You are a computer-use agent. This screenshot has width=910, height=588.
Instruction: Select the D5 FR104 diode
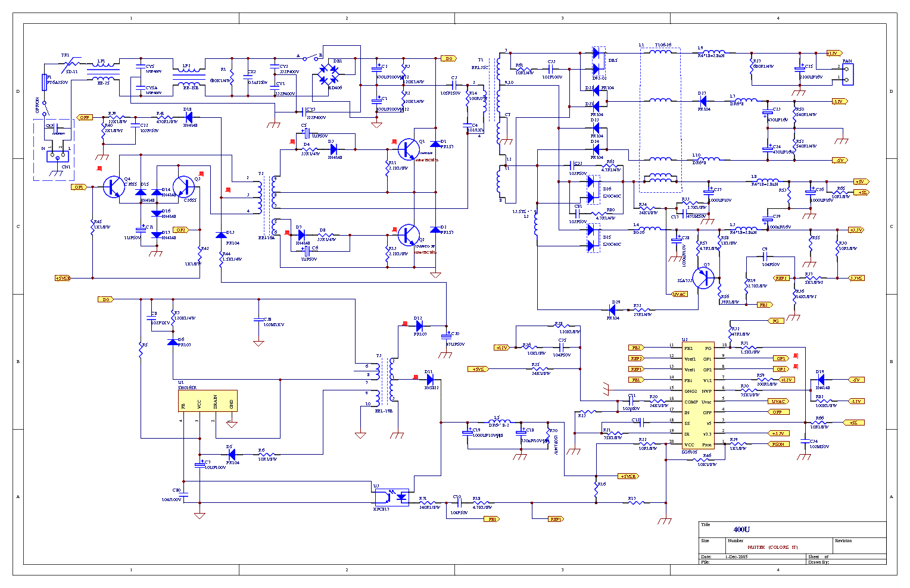(232, 455)
